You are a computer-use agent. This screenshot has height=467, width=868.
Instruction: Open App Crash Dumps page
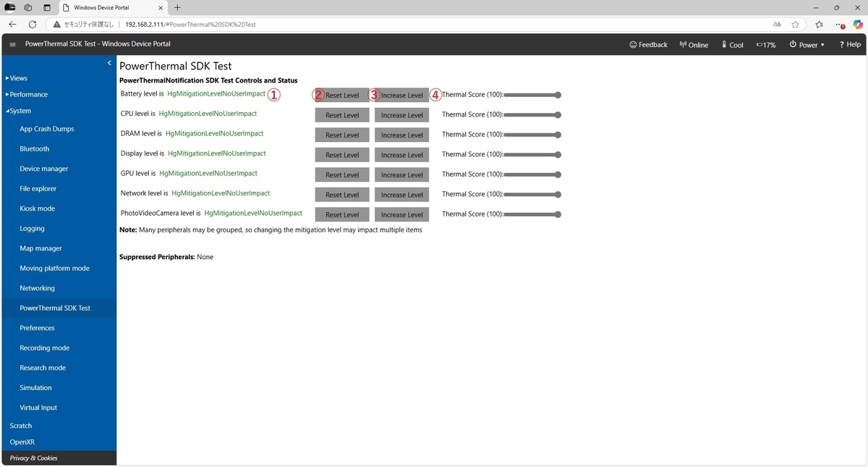tap(47, 129)
